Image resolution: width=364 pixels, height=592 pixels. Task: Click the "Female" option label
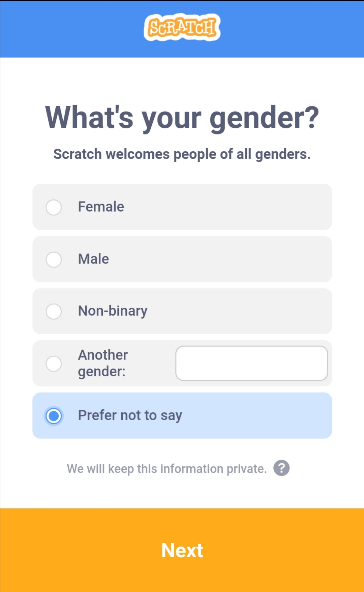point(101,207)
